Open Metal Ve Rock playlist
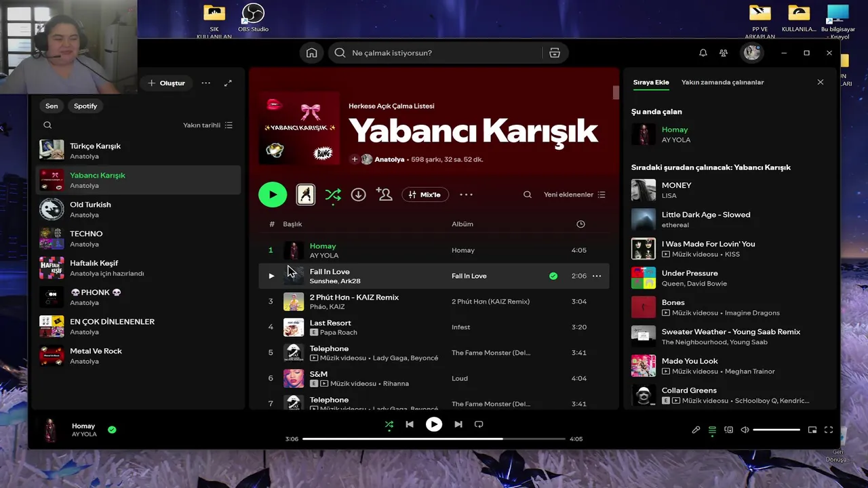This screenshot has height=488, width=868. pos(139,355)
